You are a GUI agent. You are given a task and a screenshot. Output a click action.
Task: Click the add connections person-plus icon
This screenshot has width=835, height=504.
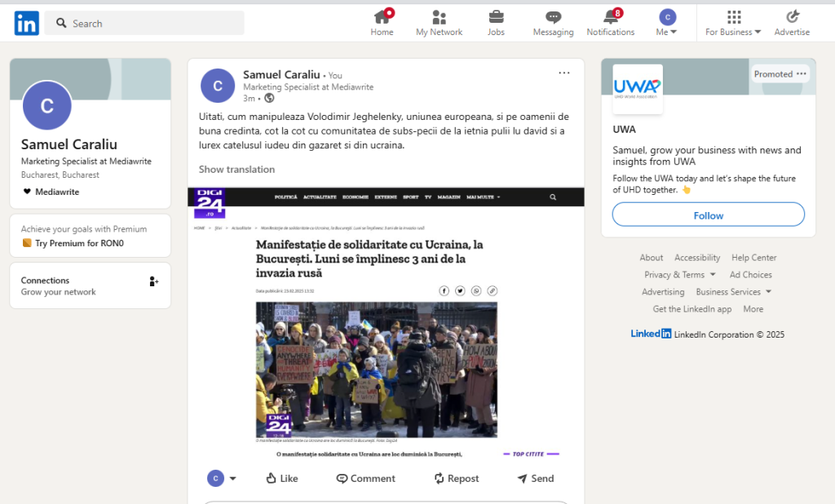pyautogui.click(x=154, y=281)
